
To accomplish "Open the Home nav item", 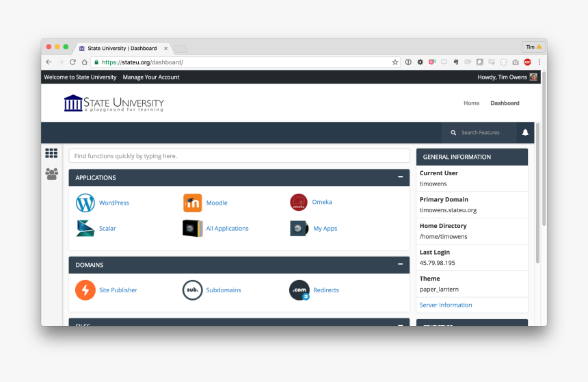I will (x=471, y=103).
